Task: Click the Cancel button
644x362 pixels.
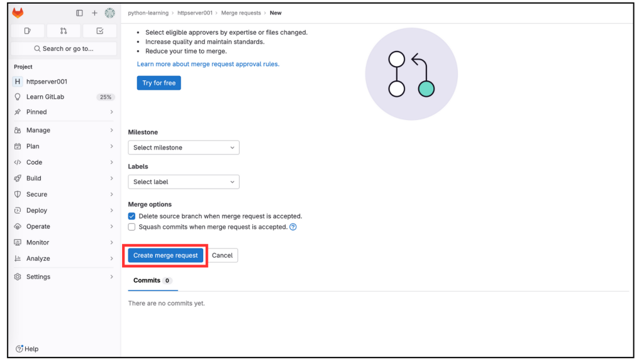Action: tap(222, 255)
